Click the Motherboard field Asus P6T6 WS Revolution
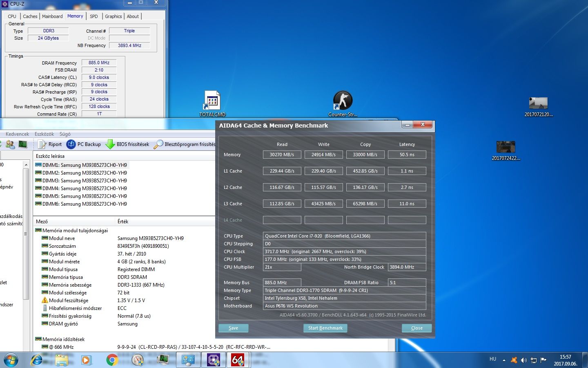 344,306
